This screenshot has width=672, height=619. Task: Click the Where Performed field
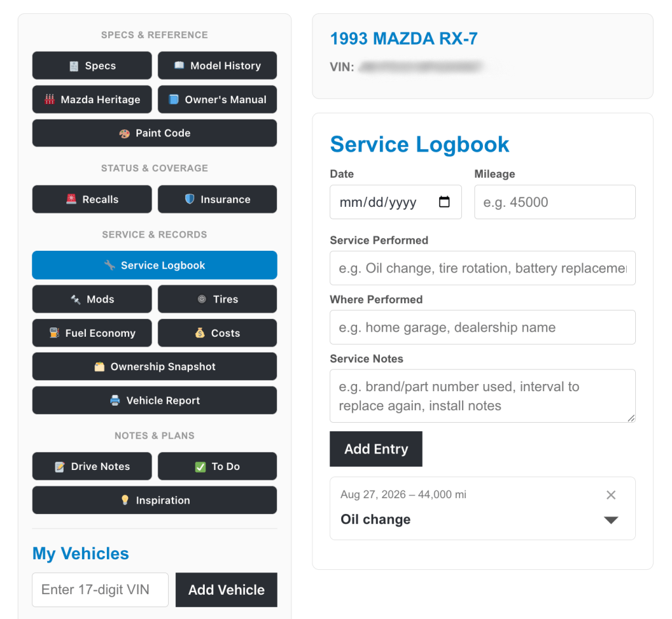coord(482,327)
